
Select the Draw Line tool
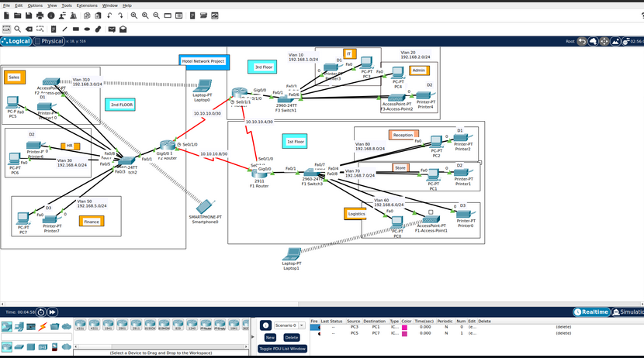click(x=64, y=29)
